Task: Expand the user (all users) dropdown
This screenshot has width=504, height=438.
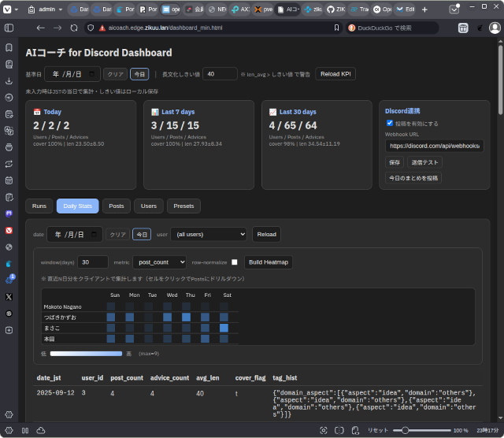Action: click(209, 234)
